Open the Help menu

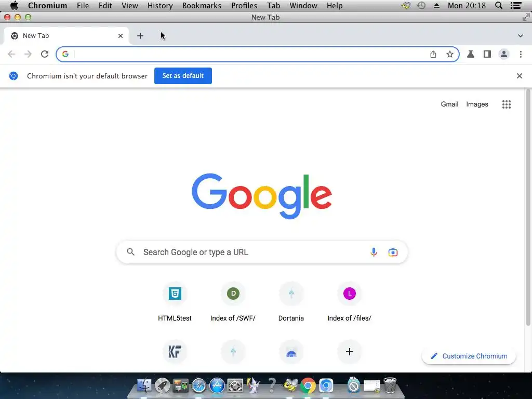335,6
